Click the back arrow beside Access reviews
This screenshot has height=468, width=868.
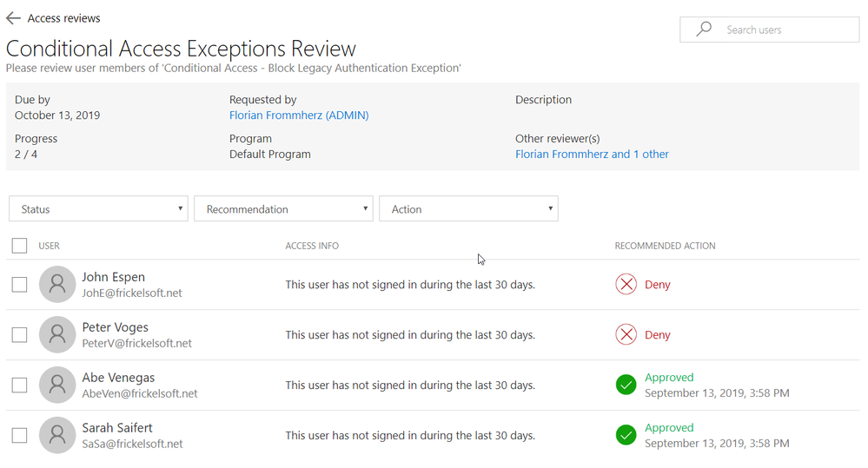pos(13,18)
